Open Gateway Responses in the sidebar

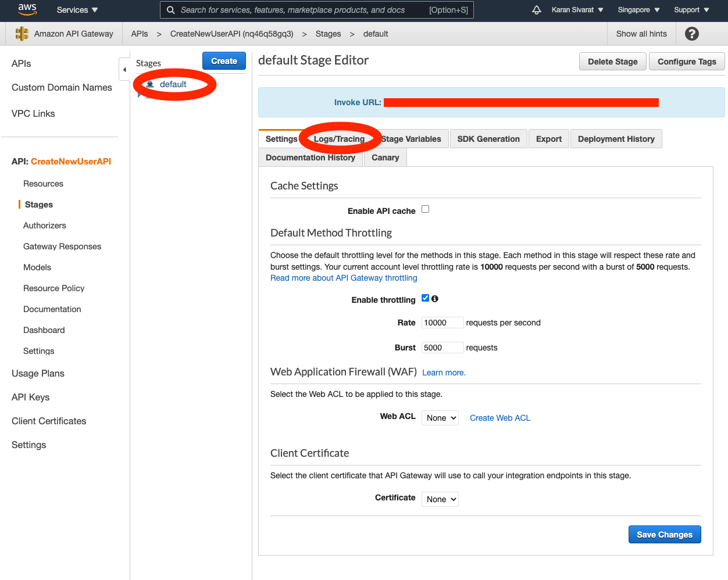(x=62, y=246)
